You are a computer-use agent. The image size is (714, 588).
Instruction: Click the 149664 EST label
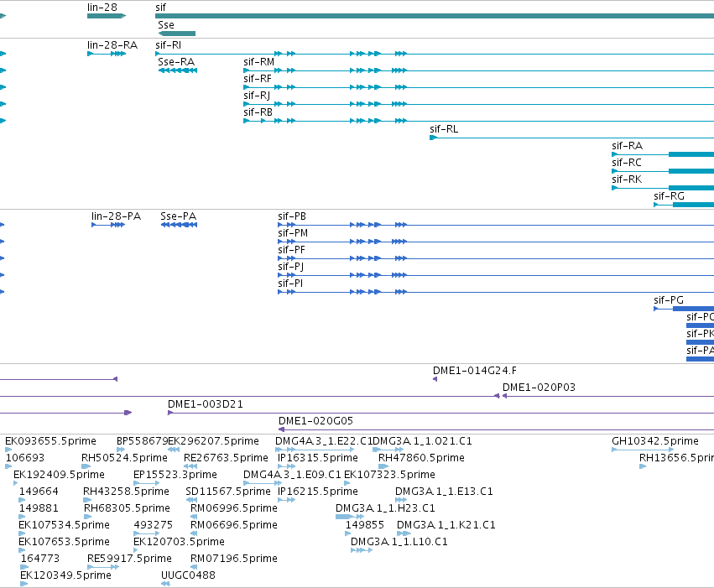point(39,492)
